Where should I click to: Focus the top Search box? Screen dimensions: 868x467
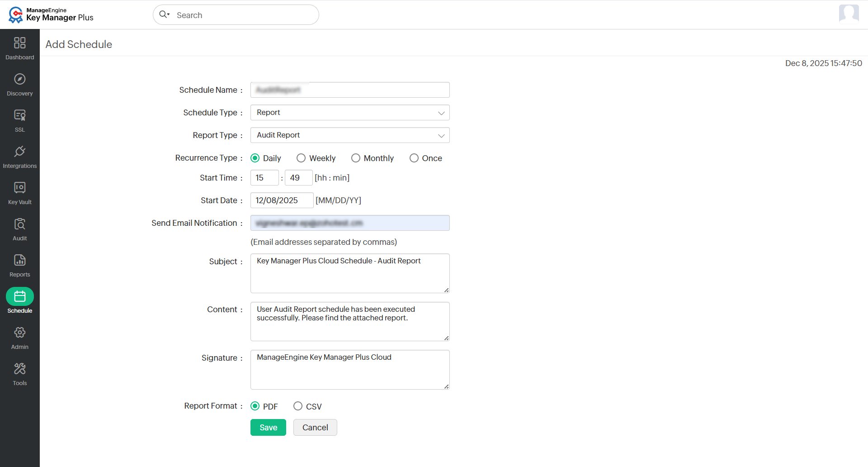coord(236,15)
